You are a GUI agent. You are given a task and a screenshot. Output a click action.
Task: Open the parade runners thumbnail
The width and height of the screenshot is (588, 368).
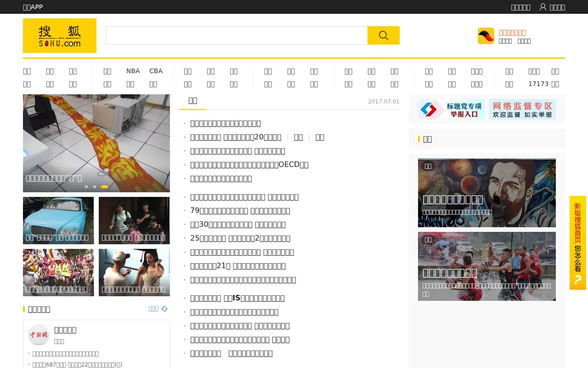(x=58, y=272)
